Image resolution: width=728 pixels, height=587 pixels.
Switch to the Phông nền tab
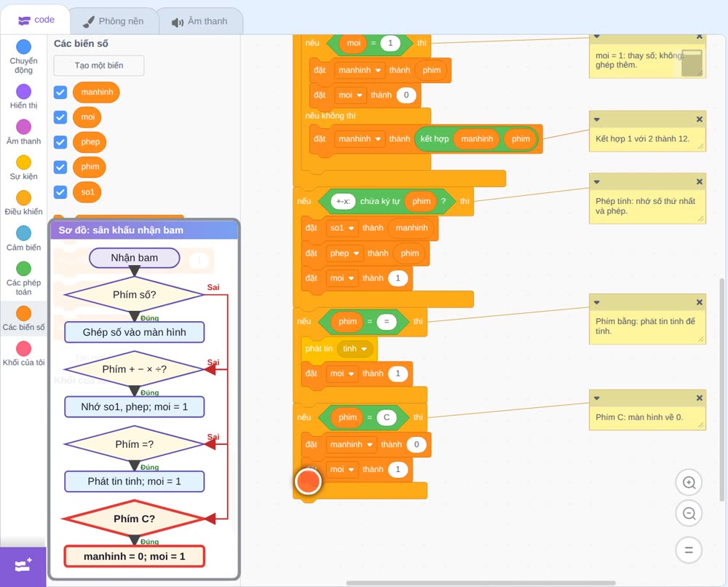(x=114, y=21)
